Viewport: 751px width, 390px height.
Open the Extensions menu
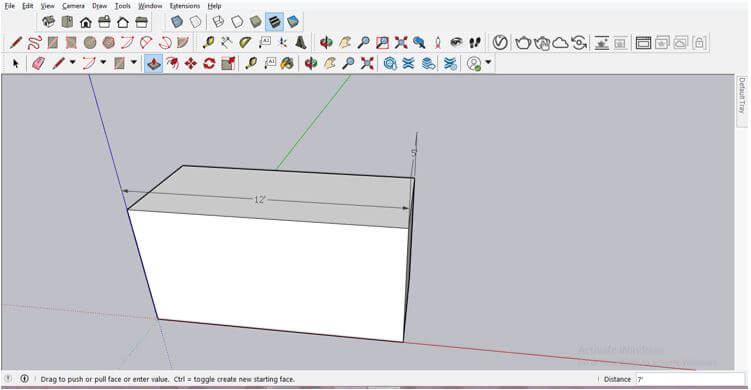click(x=185, y=6)
